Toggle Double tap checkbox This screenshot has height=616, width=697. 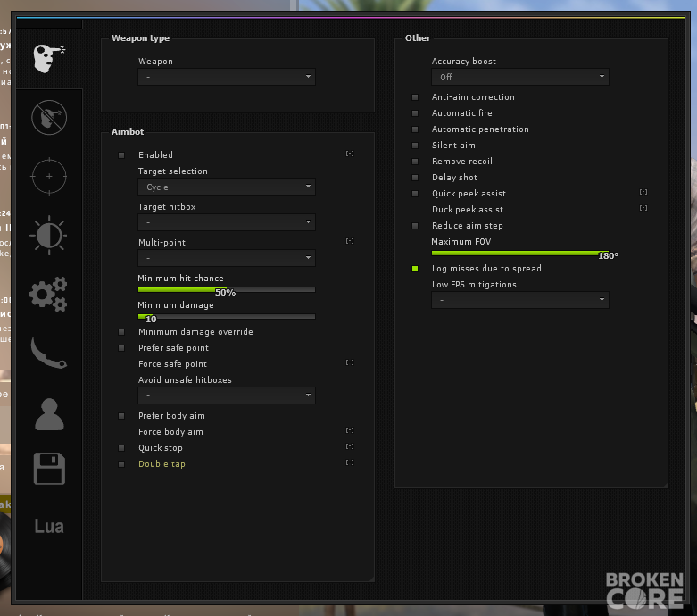point(121,464)
